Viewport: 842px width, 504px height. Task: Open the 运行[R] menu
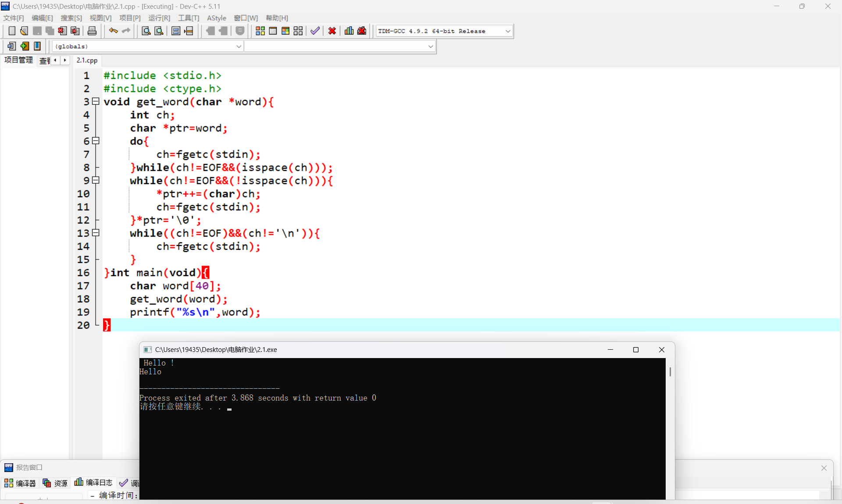[x=159, y=18]
